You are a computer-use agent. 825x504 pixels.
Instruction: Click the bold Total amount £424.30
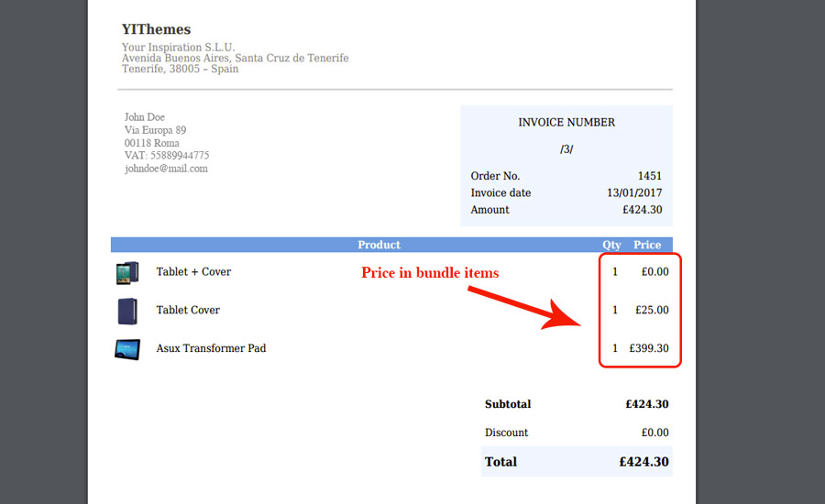644,462
